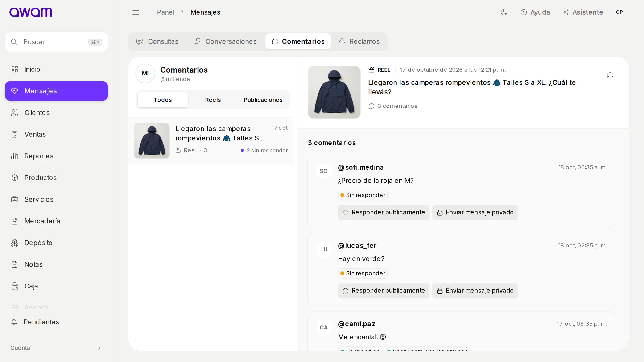Click the '2 sin responder' indicator
This screenshot has width=644, height=362.
pos(264,151)
